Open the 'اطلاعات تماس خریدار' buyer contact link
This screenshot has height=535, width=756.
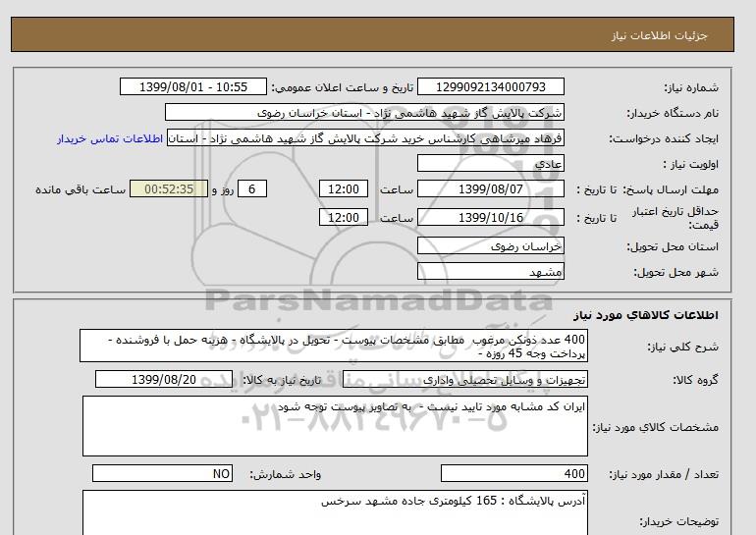point(111,138)
